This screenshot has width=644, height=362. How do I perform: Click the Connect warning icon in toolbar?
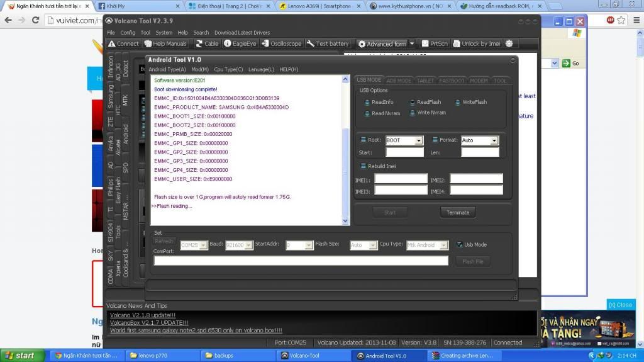tap(111, 43)
